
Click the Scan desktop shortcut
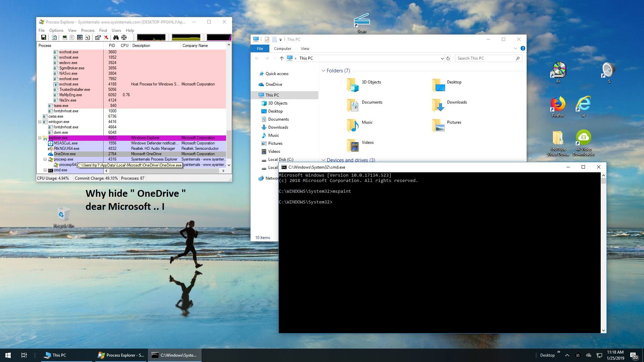362,23
